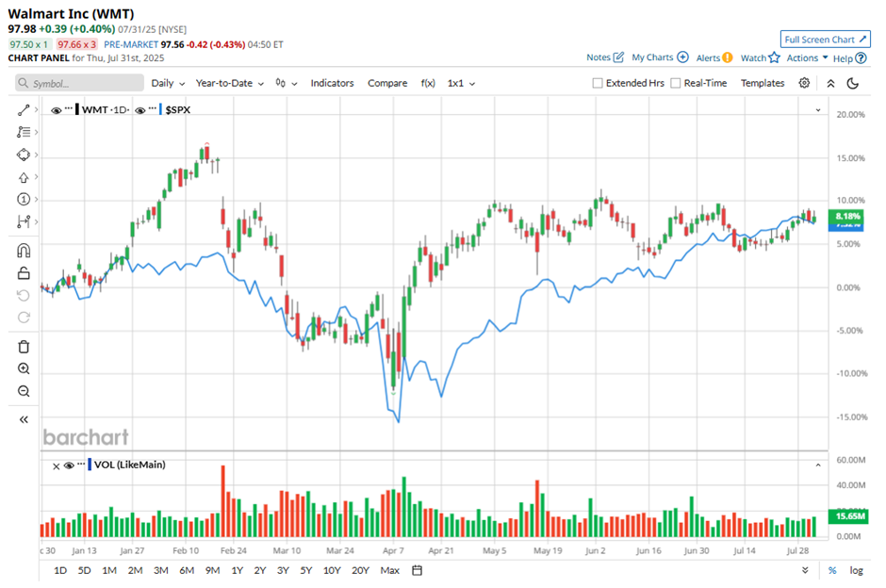The image size is (886, 588).
Task: Toggle WMT series visibility eye
Action: [56, 110]
